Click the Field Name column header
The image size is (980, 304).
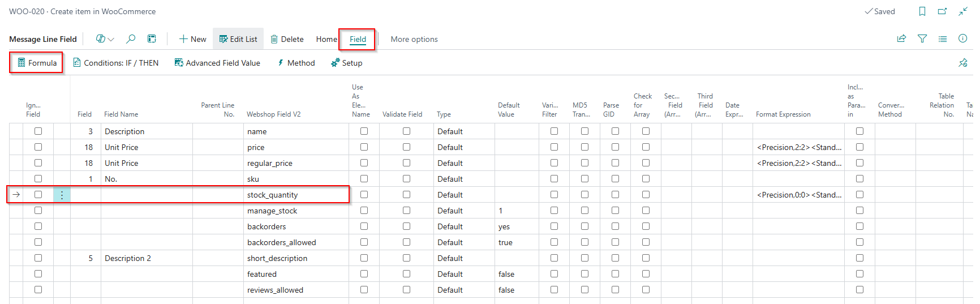(x=121, y=114)
